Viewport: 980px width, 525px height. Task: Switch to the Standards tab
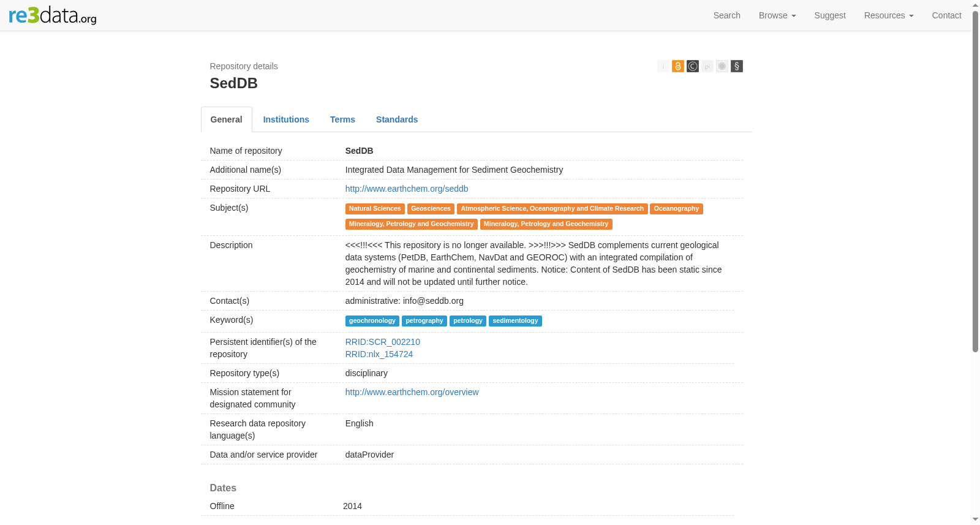point(397,119)
